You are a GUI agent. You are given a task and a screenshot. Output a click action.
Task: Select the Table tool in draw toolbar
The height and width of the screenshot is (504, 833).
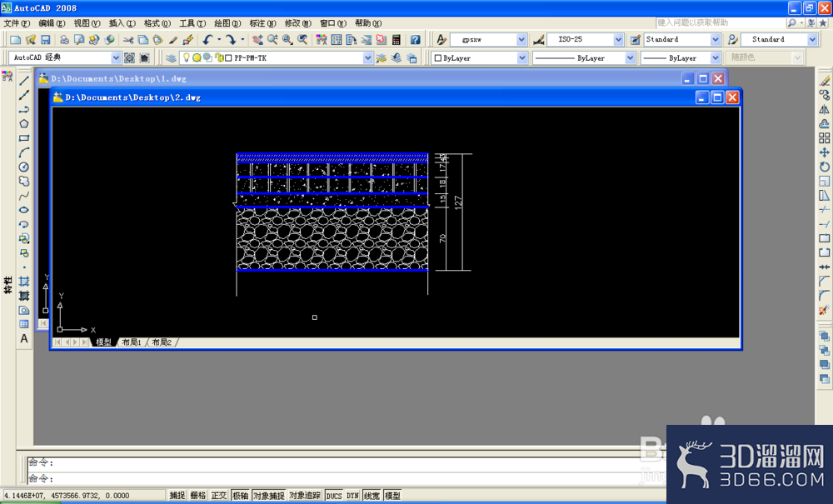(24, 325)
